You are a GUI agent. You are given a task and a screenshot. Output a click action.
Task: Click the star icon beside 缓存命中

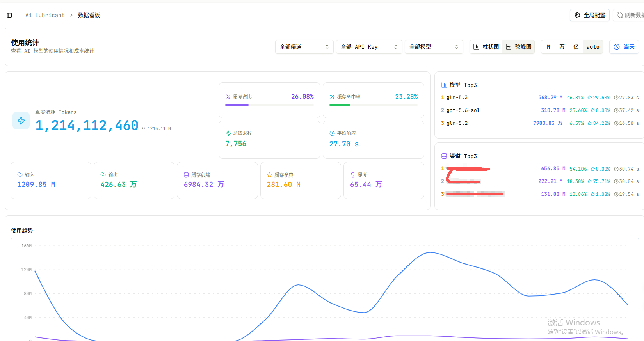coord(269,175)
